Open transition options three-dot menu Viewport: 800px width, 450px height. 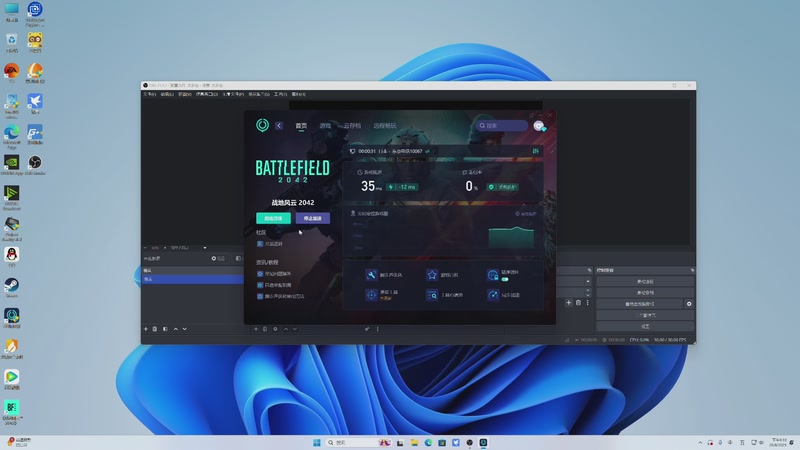(587, 303)
